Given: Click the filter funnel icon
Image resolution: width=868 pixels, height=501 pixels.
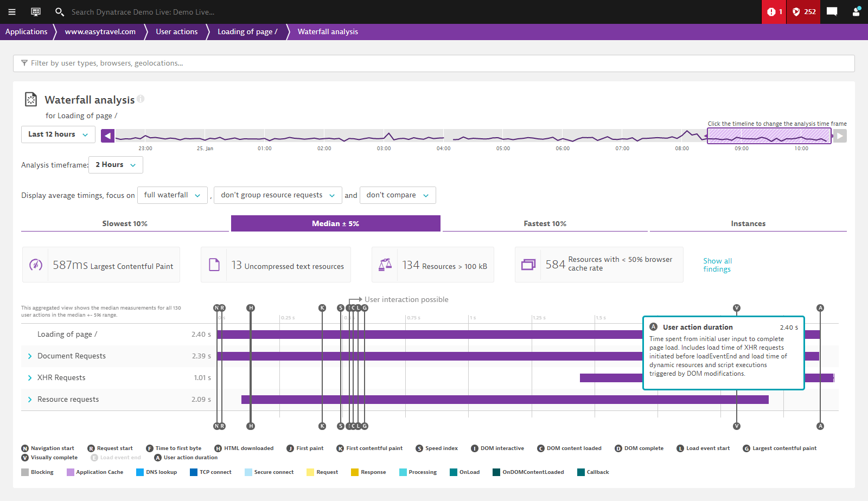Looking at the screenshot, I should pos(24,63).
